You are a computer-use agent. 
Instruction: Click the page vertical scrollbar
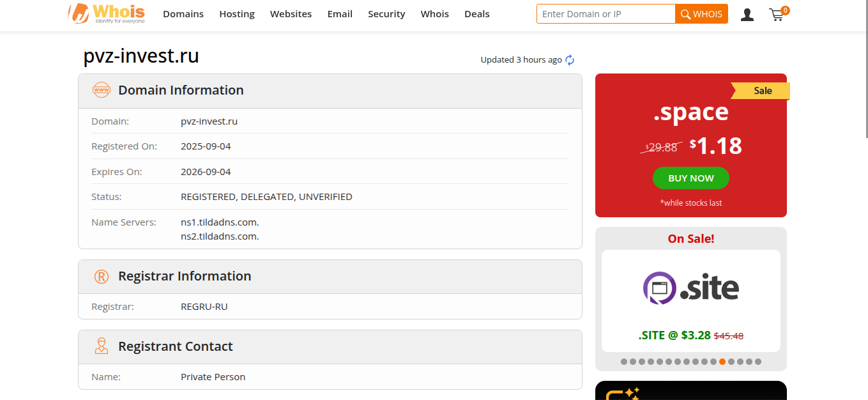(865, 70)
